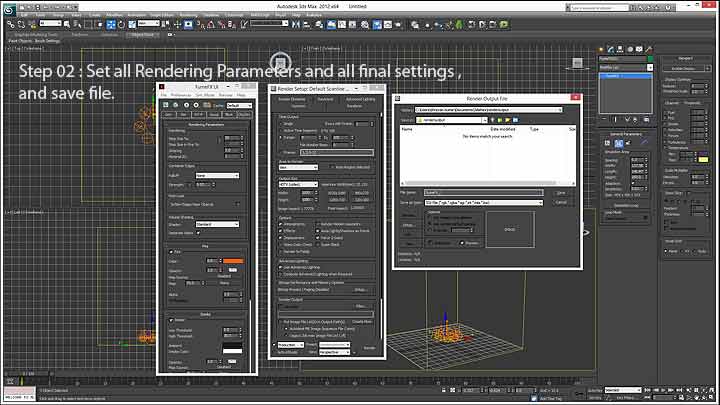Open Render Setup from the main toolbar
The width and height of the screenshot is (720, 405).
pyautogui.click(x=377, y=24)
